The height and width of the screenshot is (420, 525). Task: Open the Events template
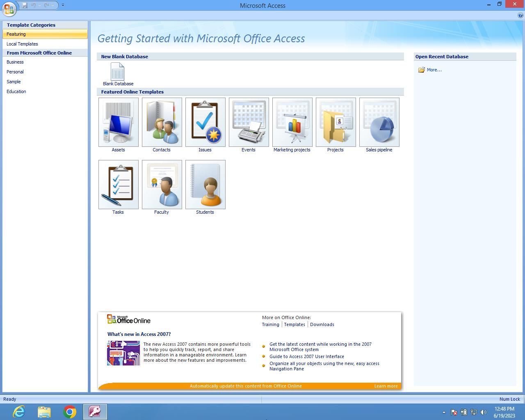click(x=249, y=122)
